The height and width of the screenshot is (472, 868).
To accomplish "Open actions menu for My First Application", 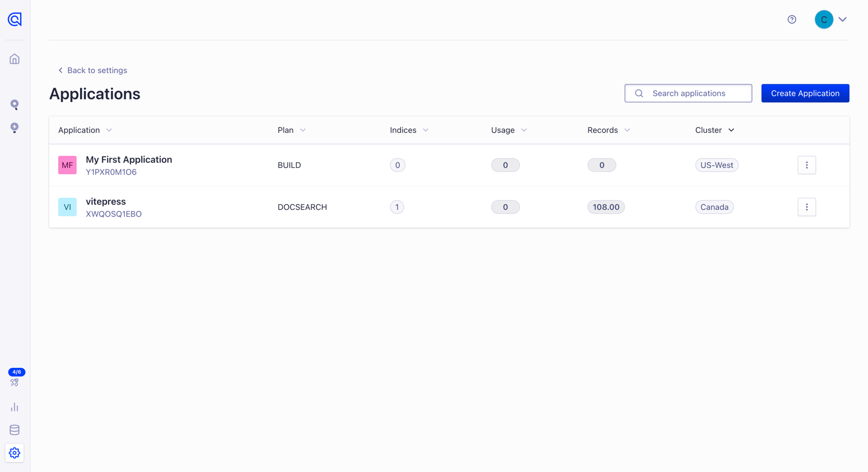I will [x=806, y=165].
